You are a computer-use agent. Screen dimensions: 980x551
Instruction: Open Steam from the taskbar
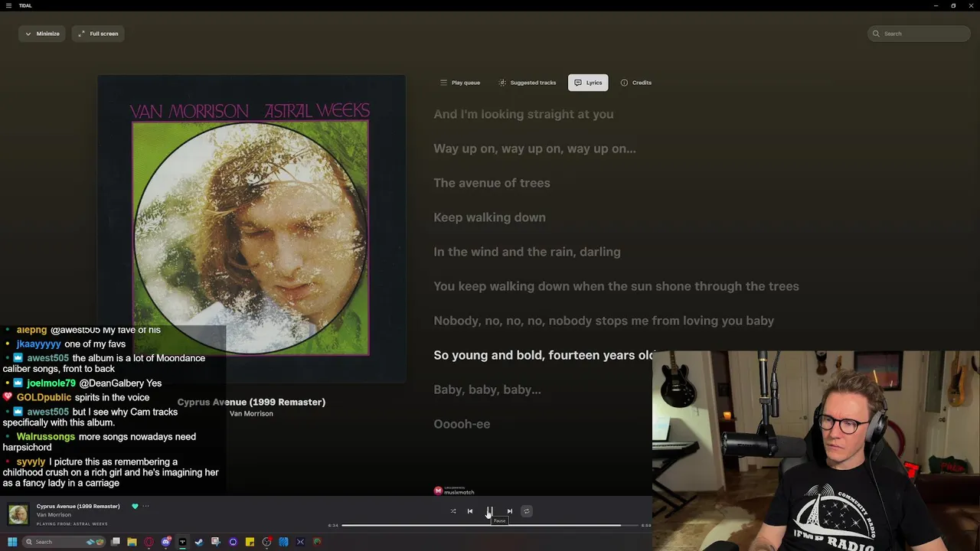[199, 542]
